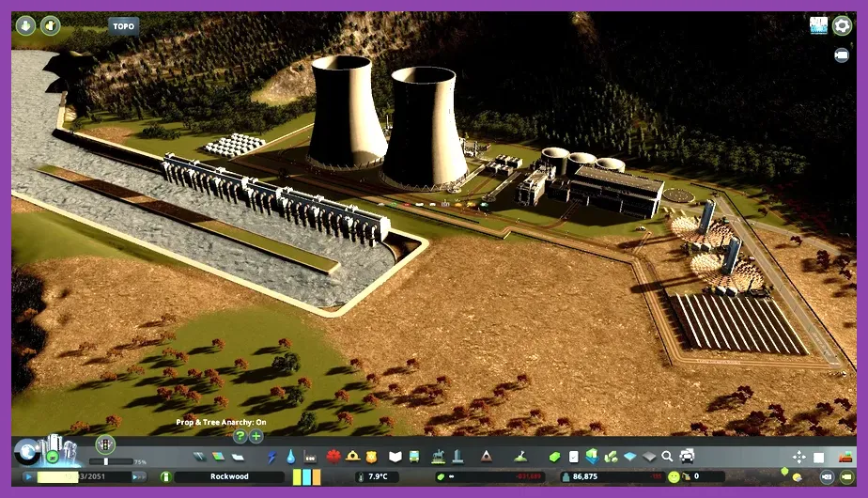Open the Policies panel
Image resolution: width=868 pixels, height=498 pixels.
point(573,457)
